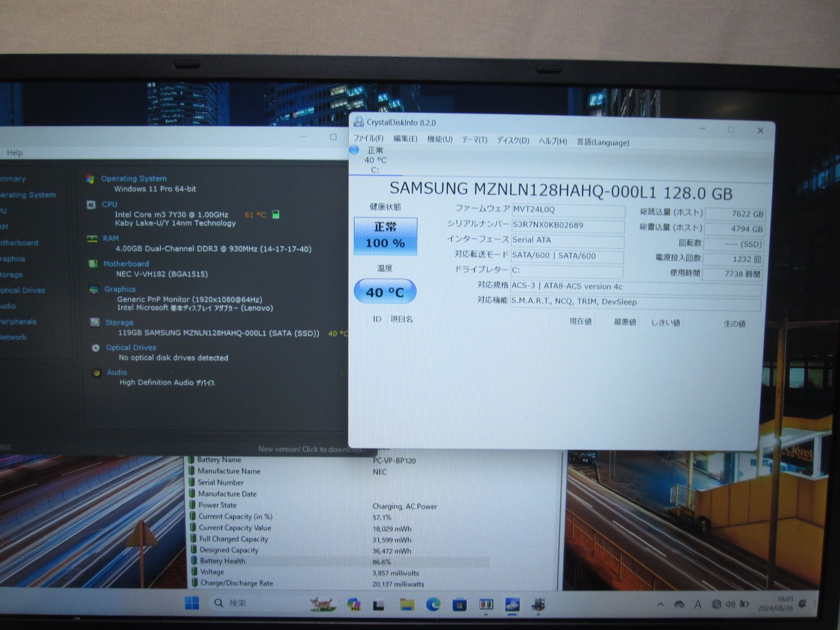Click the monitor icon beside Graphics
840x630 pixels.
click(x=93, y=290)
